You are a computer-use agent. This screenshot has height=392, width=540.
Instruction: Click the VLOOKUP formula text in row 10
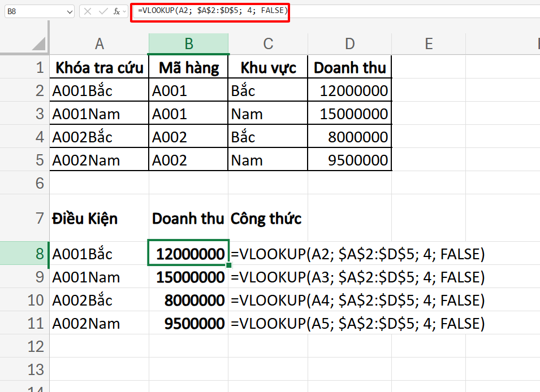click(362, 300)
